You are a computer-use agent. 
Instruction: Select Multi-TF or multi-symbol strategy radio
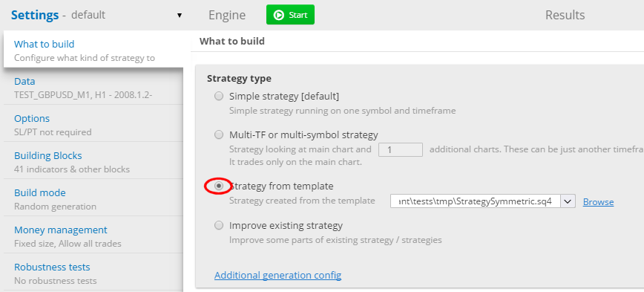point(220,134)
